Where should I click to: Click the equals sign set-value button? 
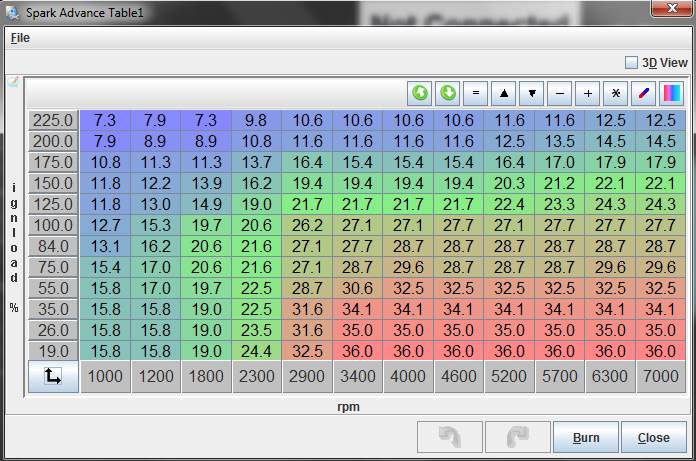pos(476,93)
